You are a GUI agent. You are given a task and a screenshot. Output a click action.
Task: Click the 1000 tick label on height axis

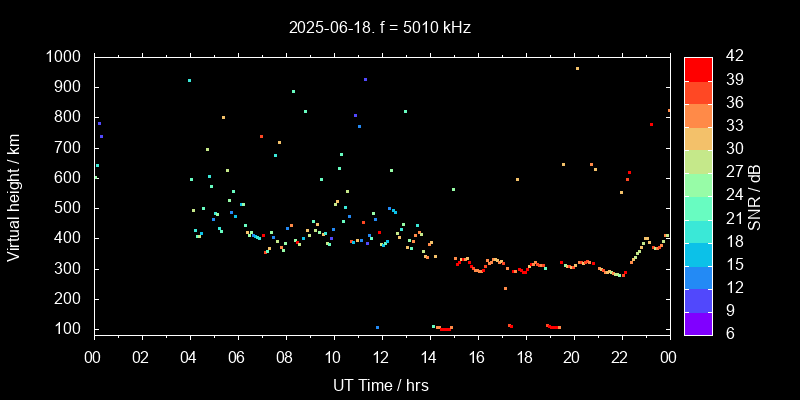click(64, 57)
